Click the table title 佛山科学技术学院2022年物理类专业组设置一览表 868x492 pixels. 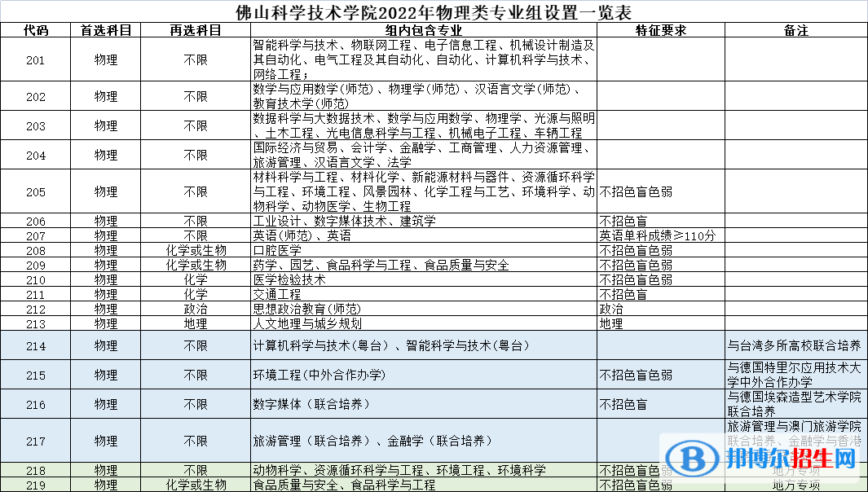[x=434, y=11]
